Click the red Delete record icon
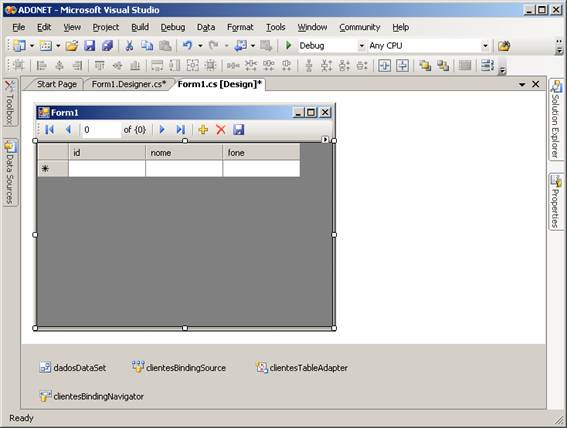This screenshot has height=428, width=567. [x=221, y=129]
